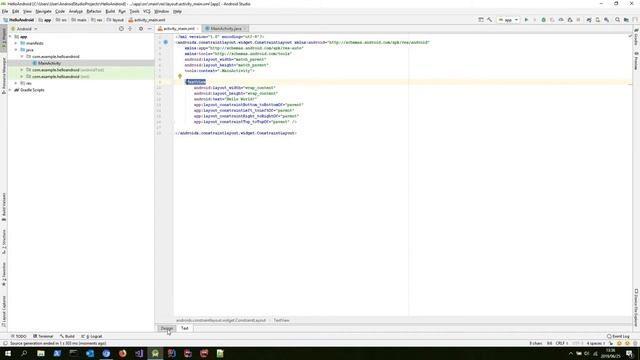Toggle the Project tool window side tab

4,39
